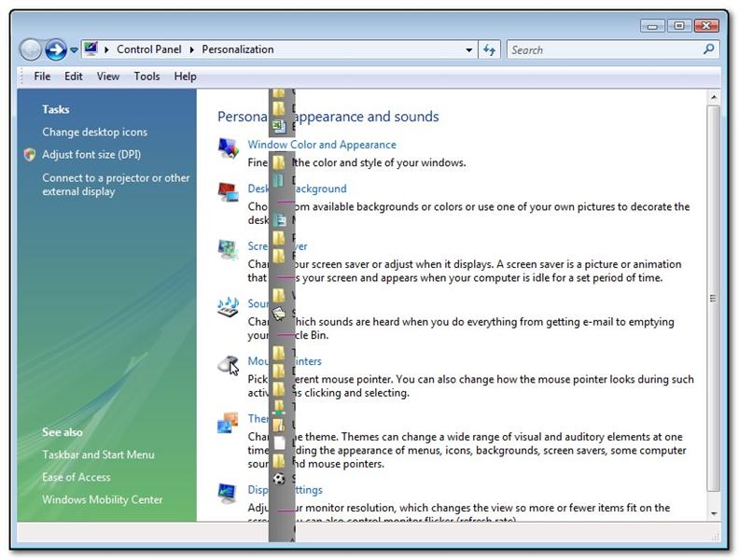Click the Screen Saver icon
The height and width of the screenshot is (560, 739).
tap(228, 249)
